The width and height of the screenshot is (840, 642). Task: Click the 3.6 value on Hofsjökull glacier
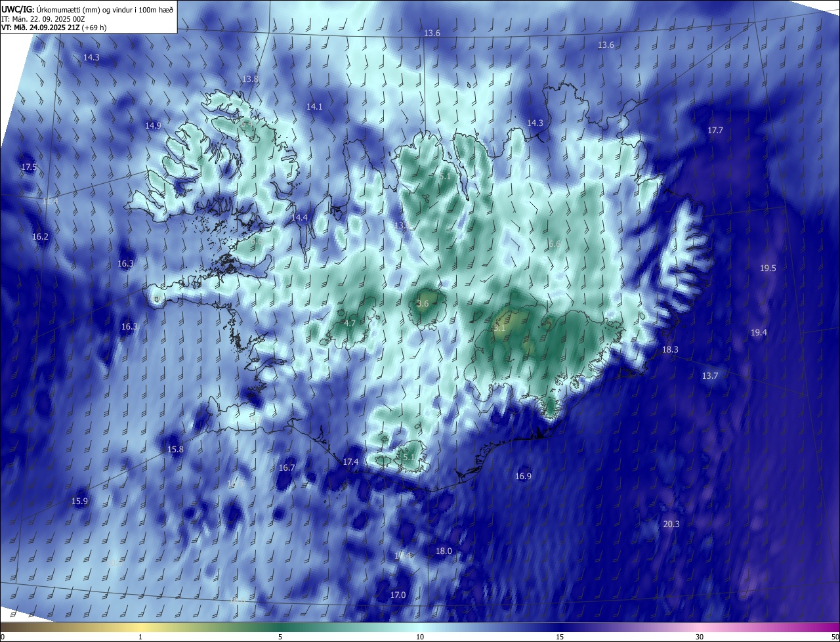coord(423,303)
